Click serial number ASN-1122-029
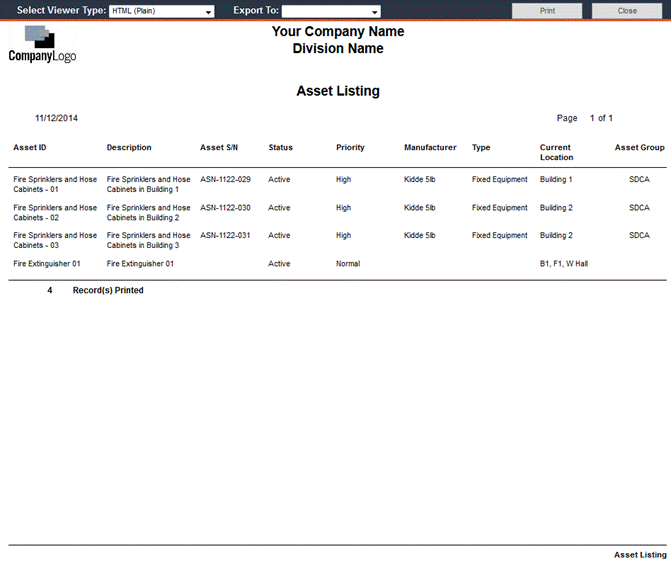The image size is (671, 566). tap(225, 180)
